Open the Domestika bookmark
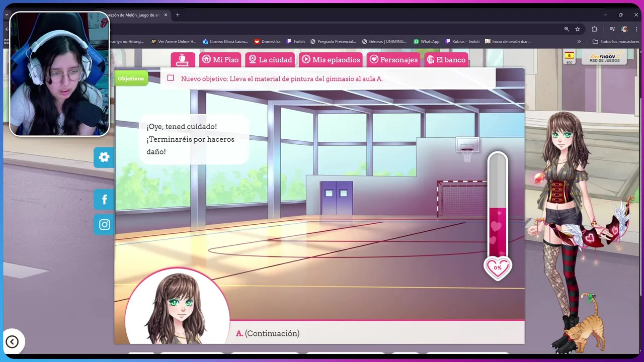 coord(267,42)
